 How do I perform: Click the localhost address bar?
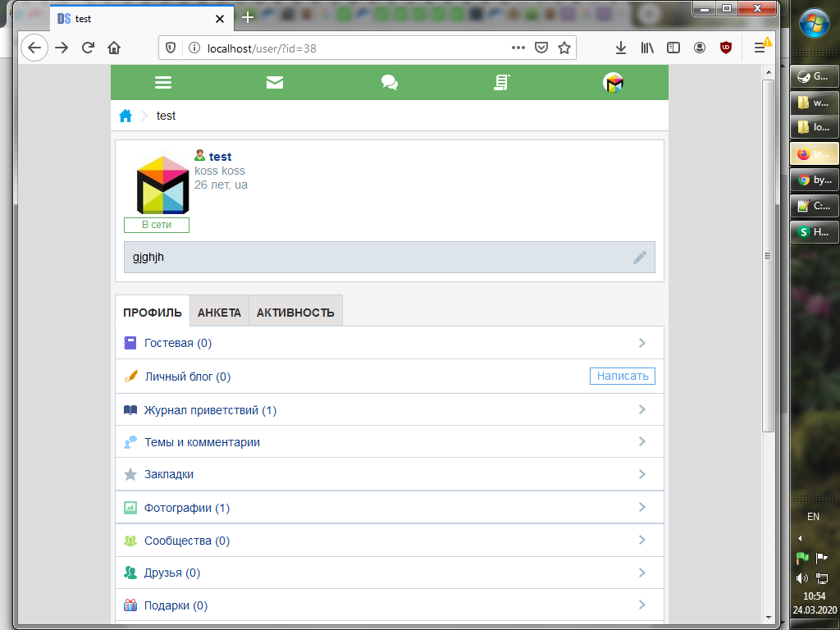click(345, 48)
